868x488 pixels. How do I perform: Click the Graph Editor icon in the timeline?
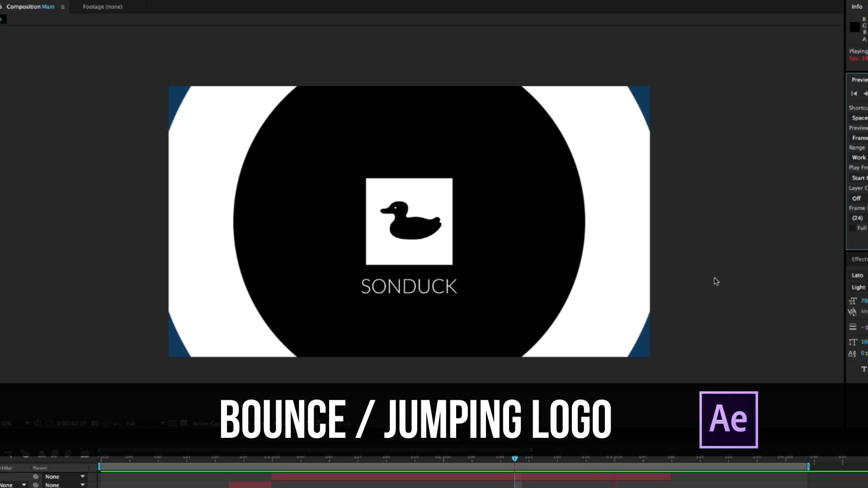85,453
